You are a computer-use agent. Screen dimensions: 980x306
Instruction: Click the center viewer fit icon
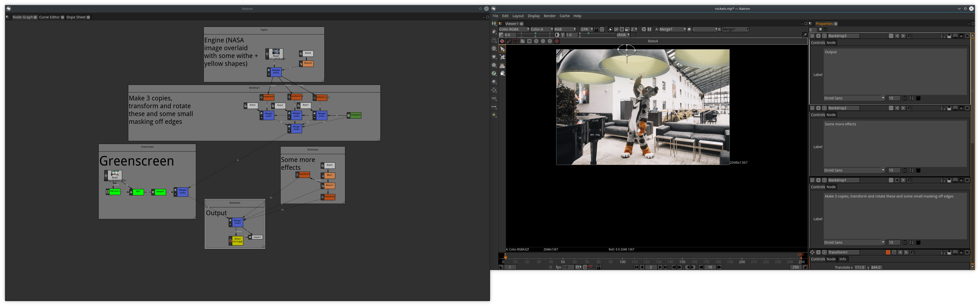click(602, 29)
